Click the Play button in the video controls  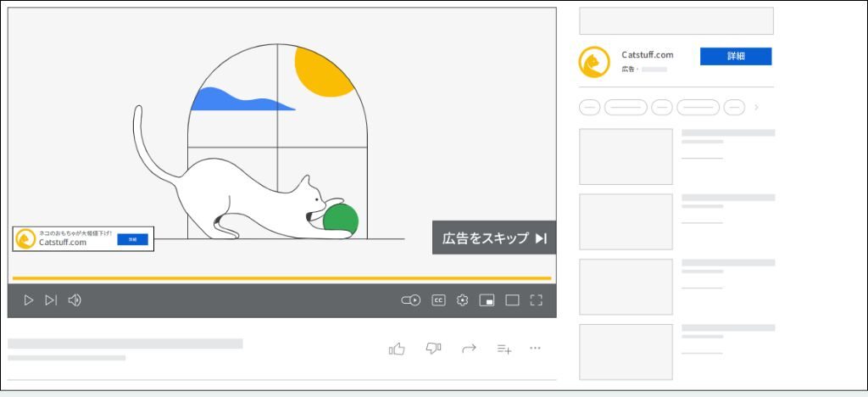pos(28,300)
